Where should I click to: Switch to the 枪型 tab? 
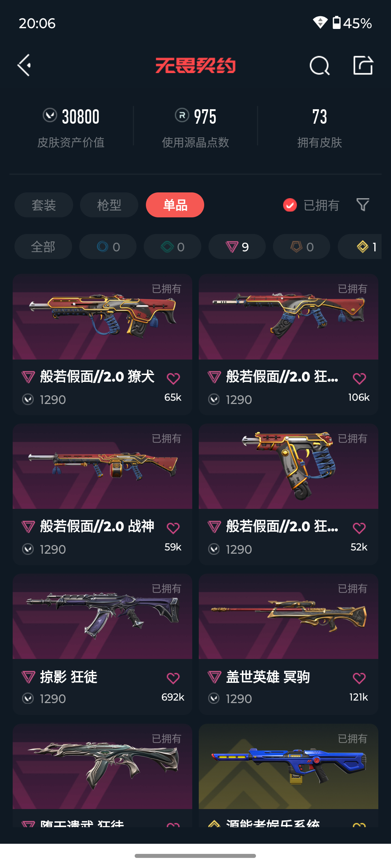coord(109,205)
